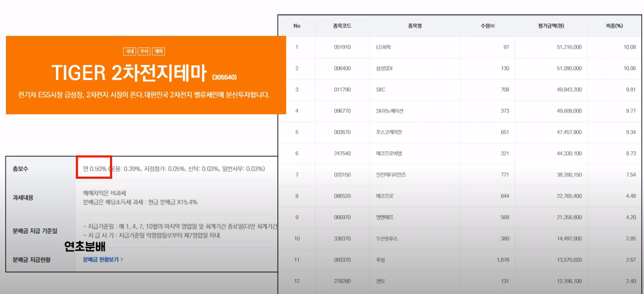This screenshot has width=644, height=294.
Task: Click the 평가금액(원) column header
Action: (551, 26)
